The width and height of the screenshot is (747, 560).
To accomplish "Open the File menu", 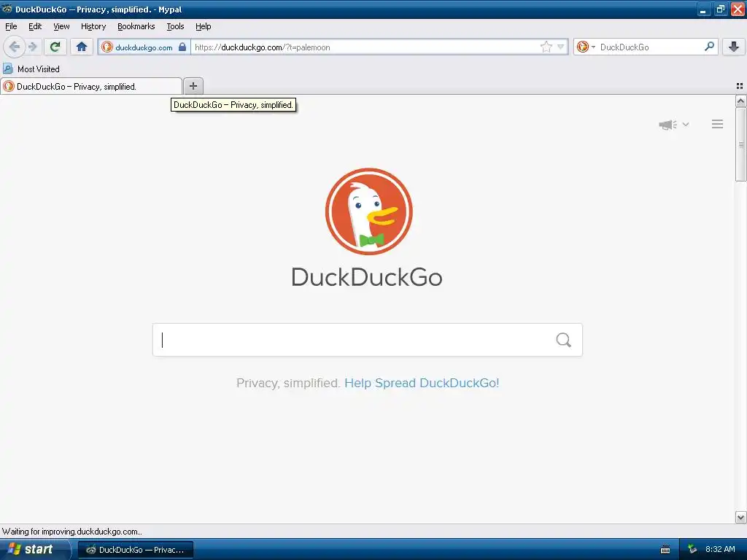I will tap(11, 26).
